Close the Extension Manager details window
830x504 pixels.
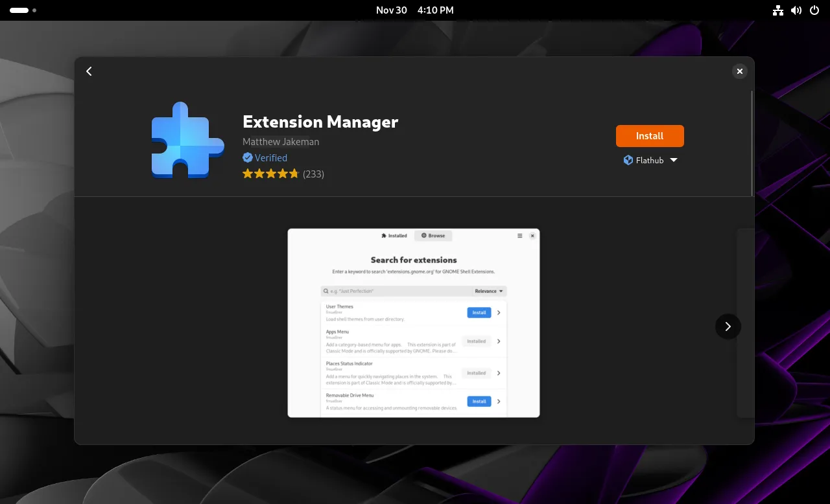tap(739, 71)
